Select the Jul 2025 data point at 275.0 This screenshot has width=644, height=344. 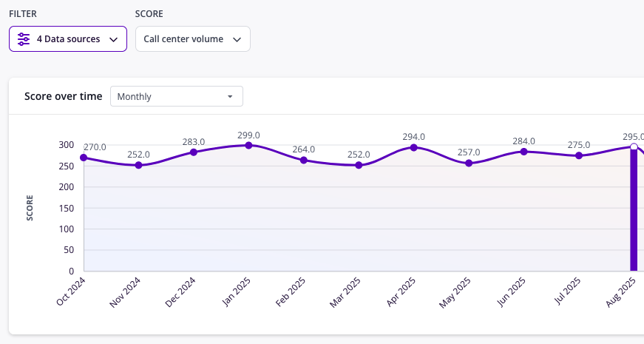pos(579,156)
